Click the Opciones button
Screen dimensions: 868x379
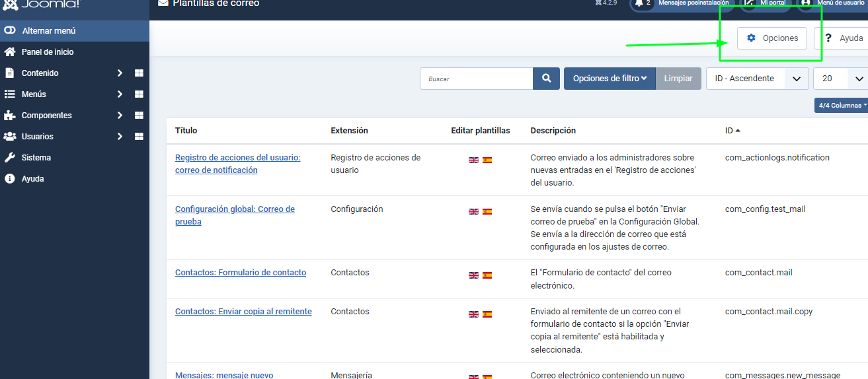(772, 38)
